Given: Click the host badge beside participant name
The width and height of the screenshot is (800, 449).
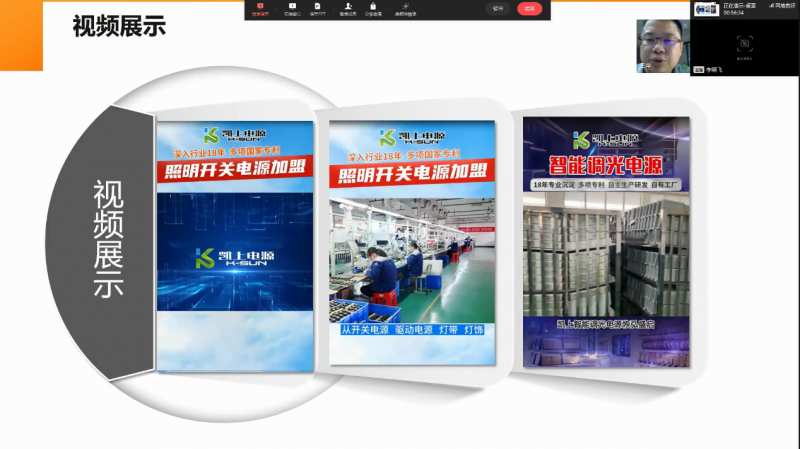Looking at the screenshot, I should point(699,69).
